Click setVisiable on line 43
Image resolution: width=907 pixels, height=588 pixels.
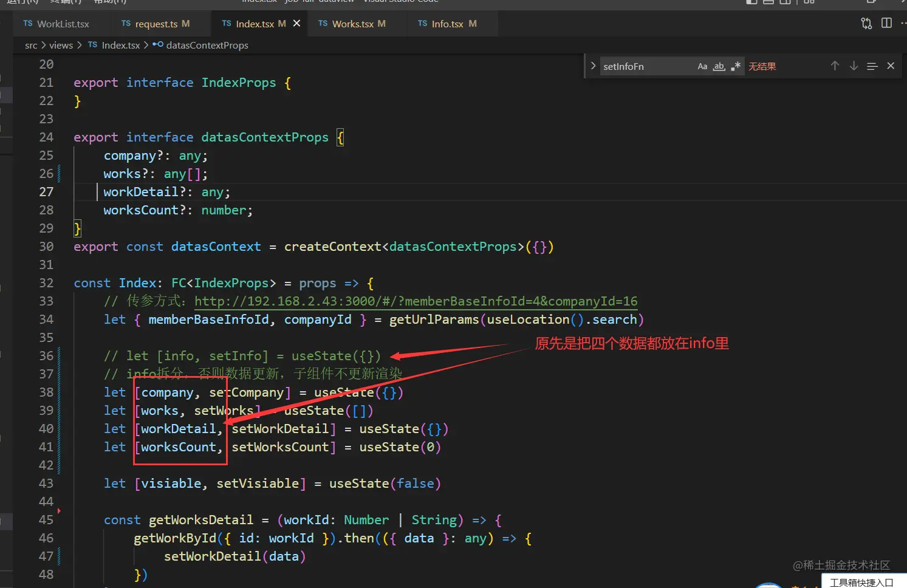click(x=258, y=484)
